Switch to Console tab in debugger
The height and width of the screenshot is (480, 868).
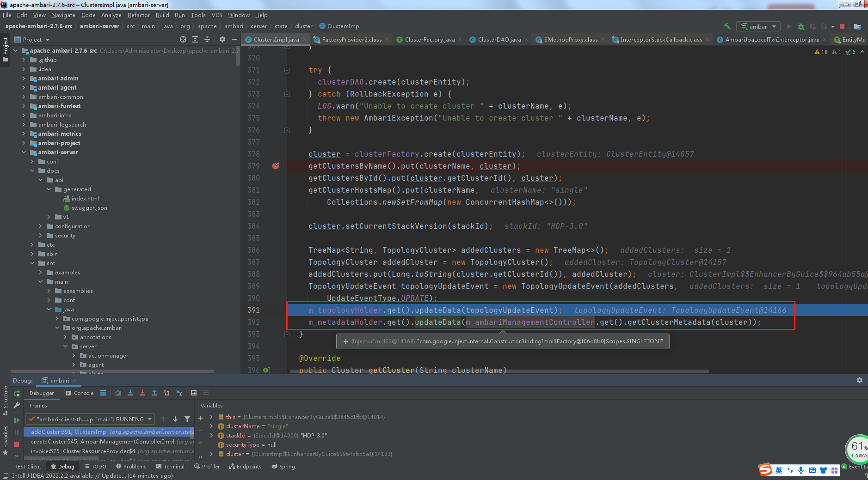(x=80, y=393)
